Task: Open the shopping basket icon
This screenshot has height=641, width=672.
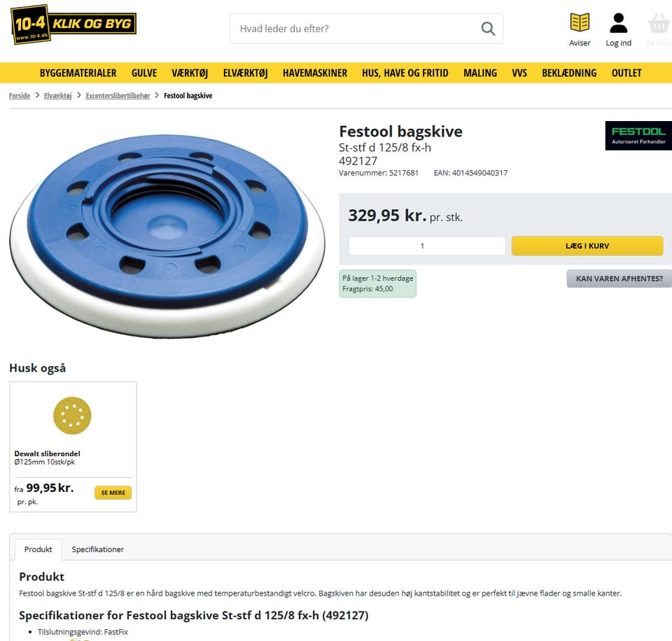Action: 659,23
